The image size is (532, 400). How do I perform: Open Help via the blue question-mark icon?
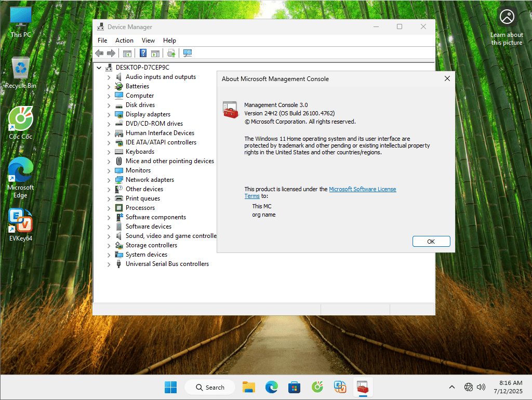(143, 54)
